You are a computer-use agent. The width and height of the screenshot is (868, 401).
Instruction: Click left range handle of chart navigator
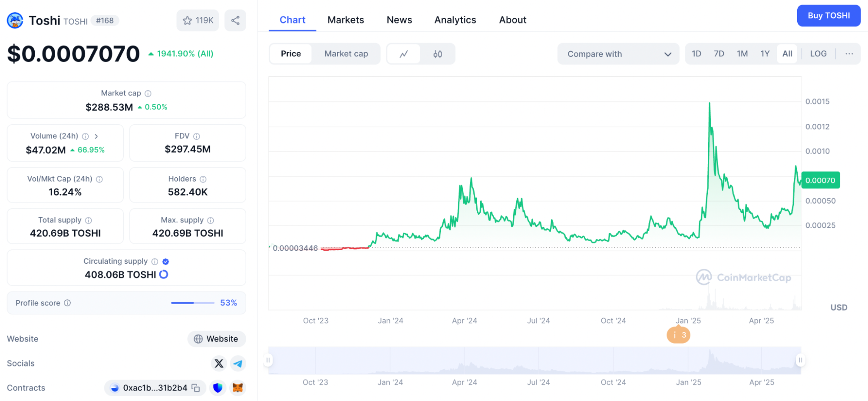click(x=268, y=360)
